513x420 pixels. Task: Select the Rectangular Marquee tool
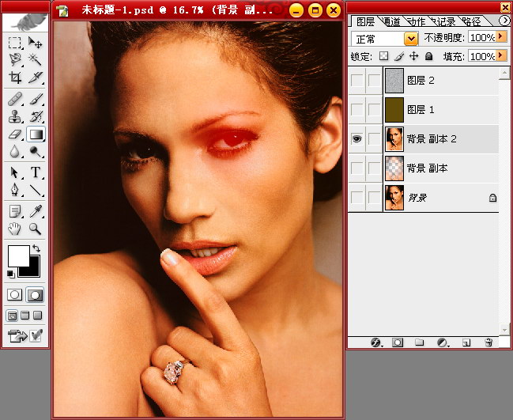pyautogui.click(x=15, y=43)
